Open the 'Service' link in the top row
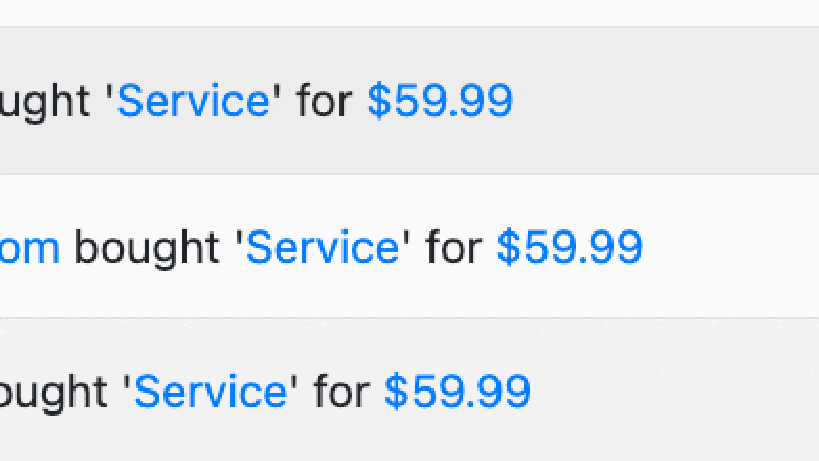The width and height of the screenshot is (819, 461). tap(193, 101)
